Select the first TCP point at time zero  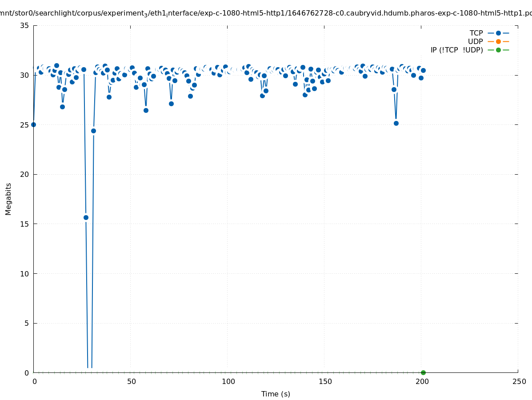33,124
